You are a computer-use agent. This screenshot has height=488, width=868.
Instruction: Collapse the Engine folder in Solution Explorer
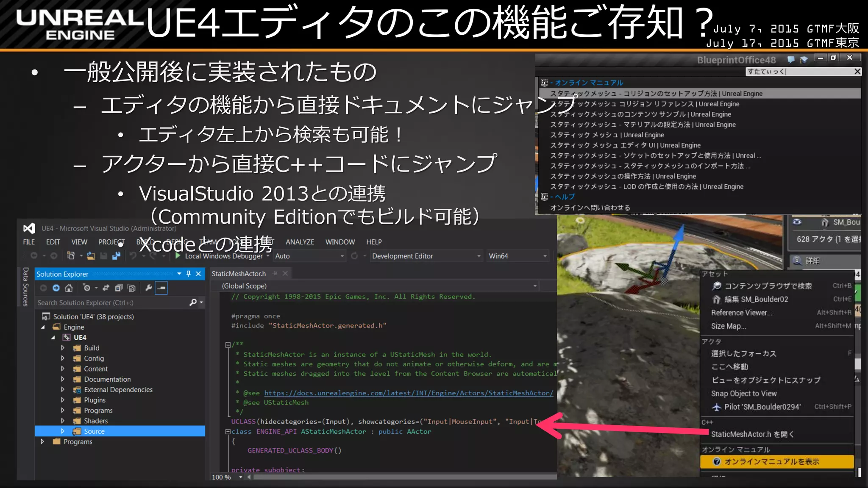tap(43, 327)
